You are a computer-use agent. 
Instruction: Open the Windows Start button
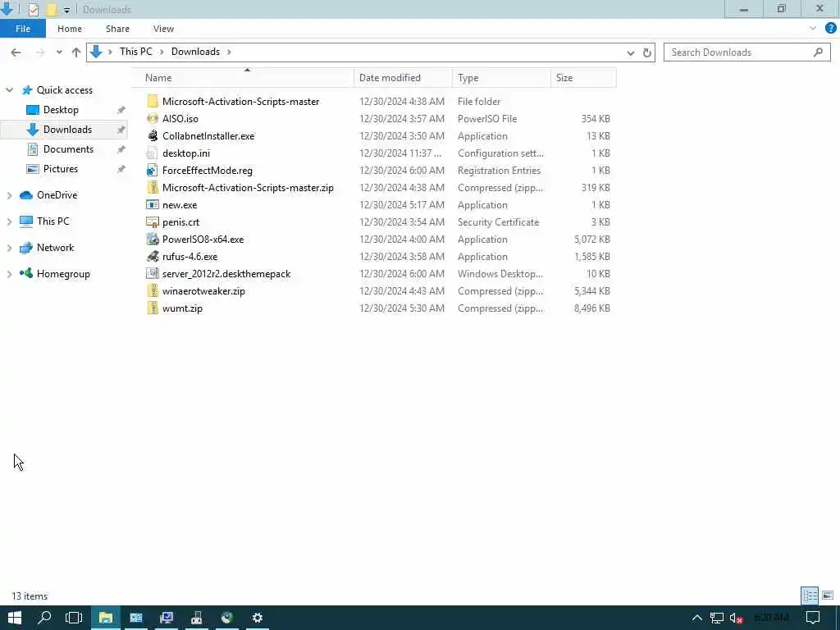(15, 618)
